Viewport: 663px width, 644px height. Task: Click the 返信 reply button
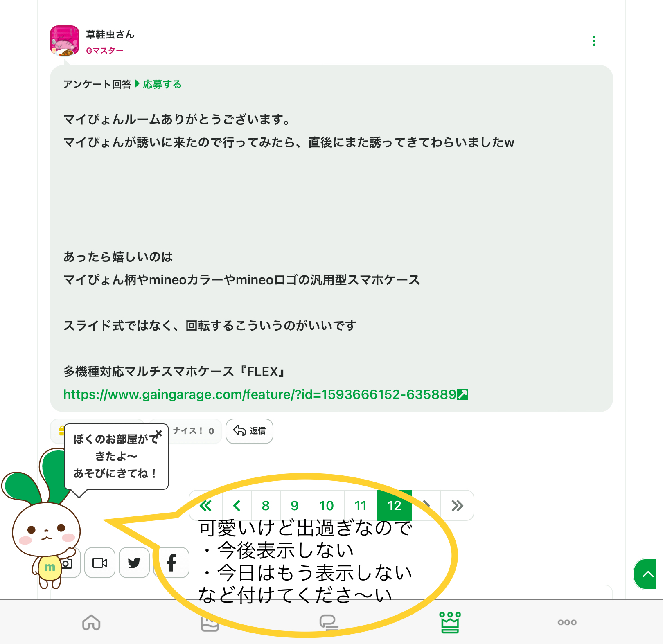point(249,431)
